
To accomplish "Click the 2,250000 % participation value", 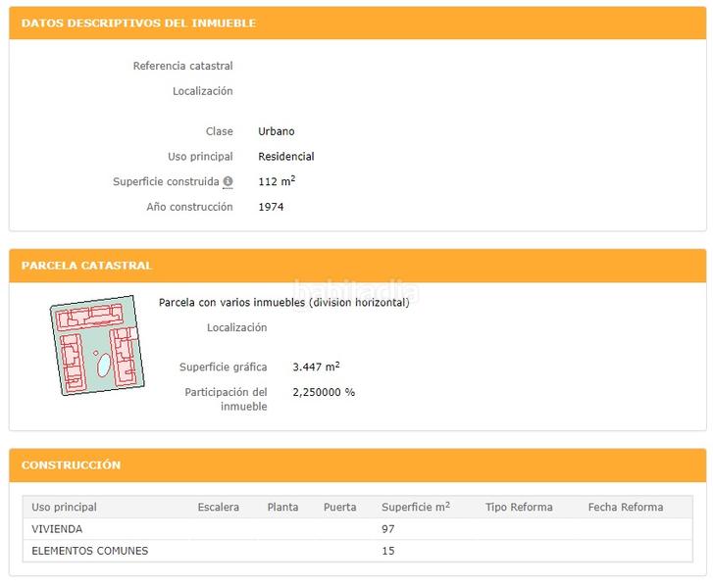I will 324,392.
